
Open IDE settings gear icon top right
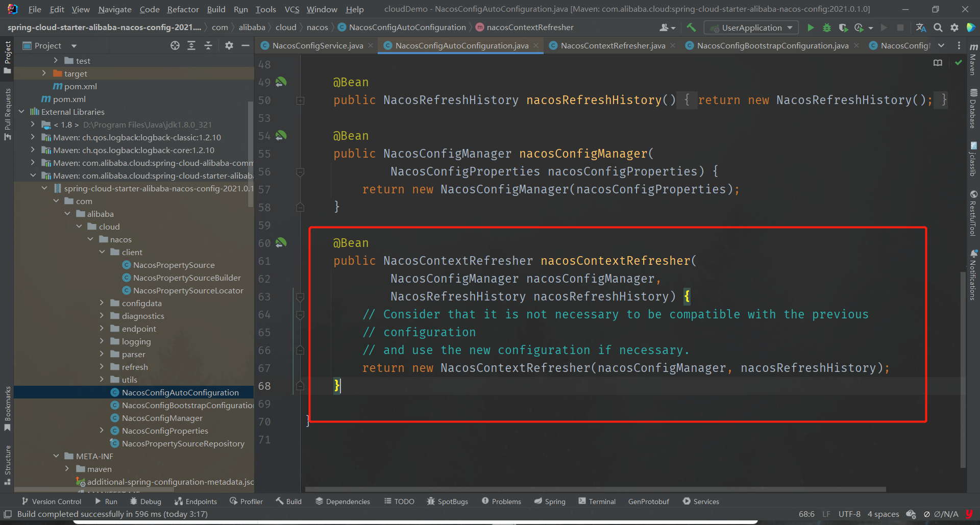(x=954, y=28)
